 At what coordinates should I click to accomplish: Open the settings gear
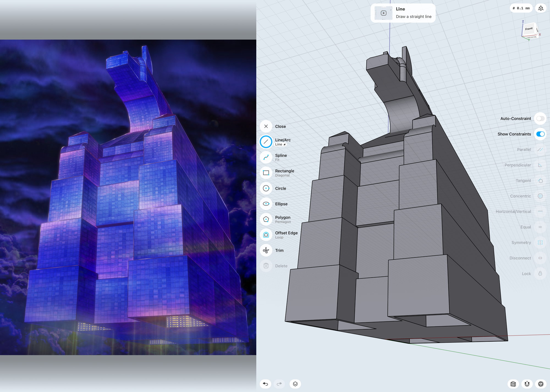[541, 384]
